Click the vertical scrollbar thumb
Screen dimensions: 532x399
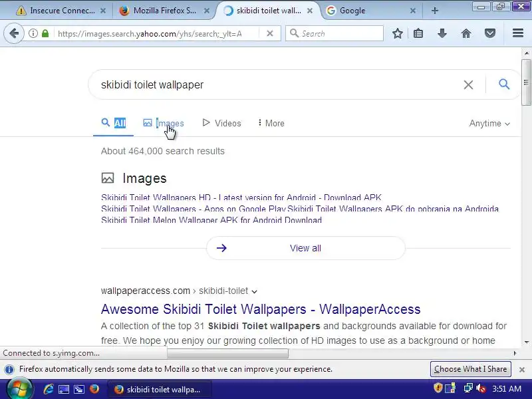click(x=526, y=82)
